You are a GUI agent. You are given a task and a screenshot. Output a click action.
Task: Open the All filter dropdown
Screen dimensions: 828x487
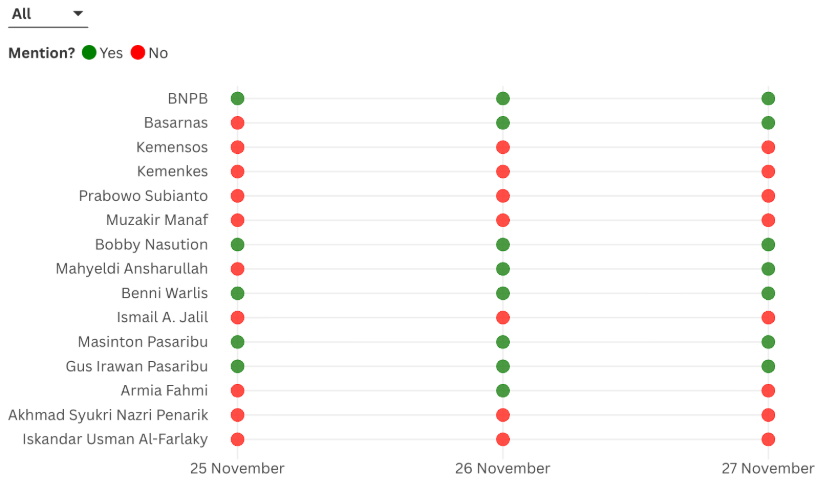48,15
